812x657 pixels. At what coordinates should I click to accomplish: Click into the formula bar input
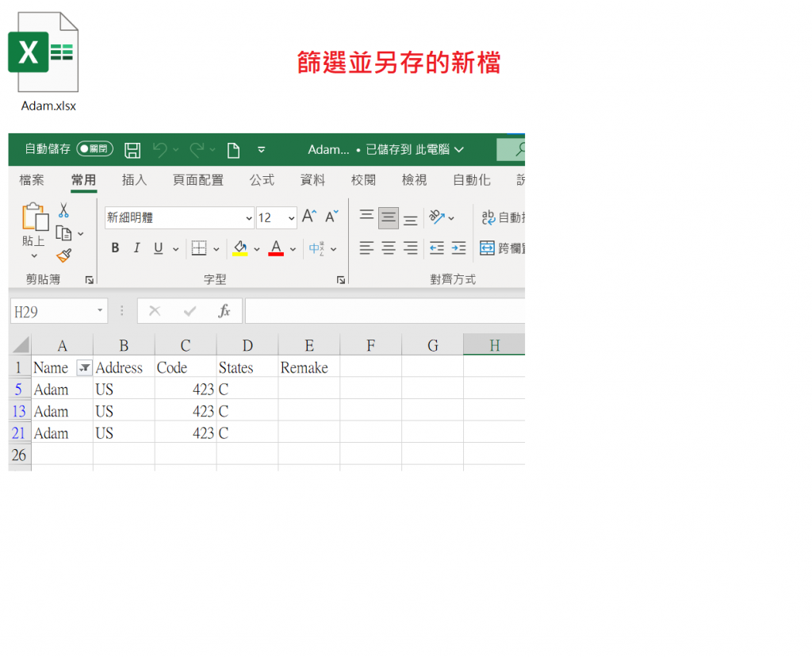(x=385, y=311)
